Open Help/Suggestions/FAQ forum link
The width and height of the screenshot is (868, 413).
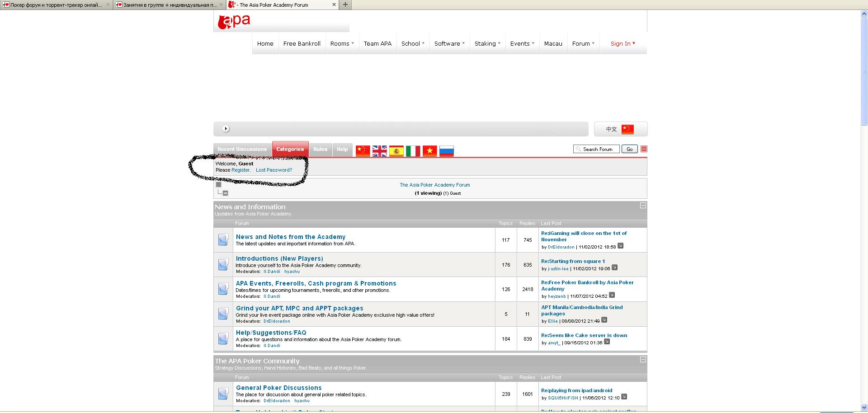point(271,333)
